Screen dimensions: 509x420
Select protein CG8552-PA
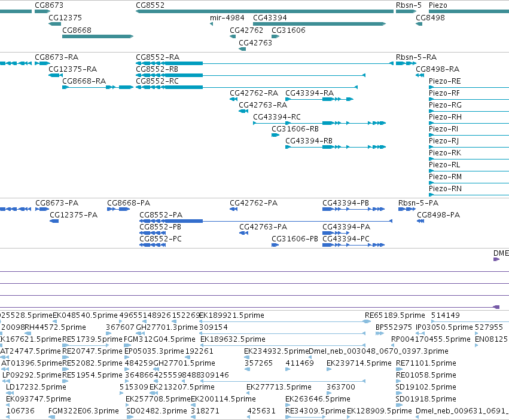[161, 215]
